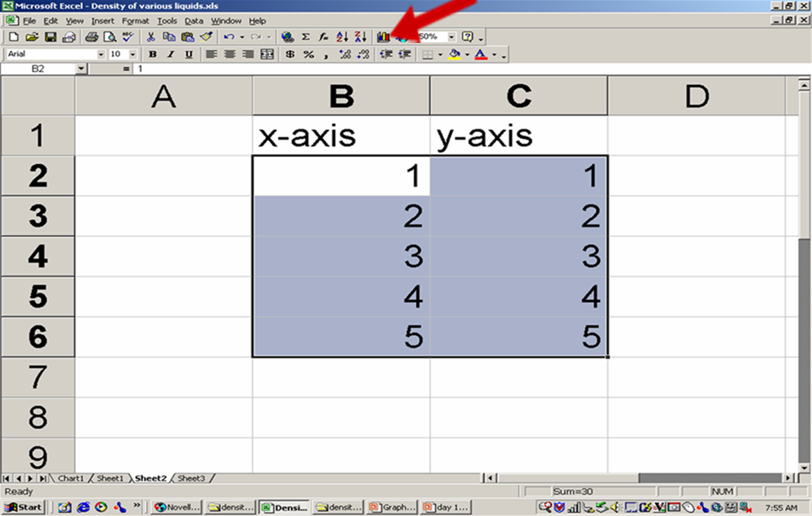Image resolution: width=812 pixels, height=516 pixels.
Task: Click Decrease Indent icon
Action: pyautogui.click(x=386, y=54)
